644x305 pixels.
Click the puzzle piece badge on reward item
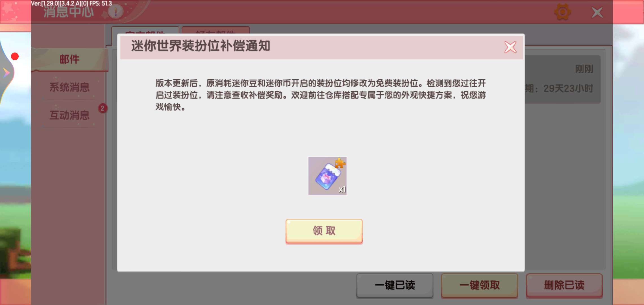click(x=340, y=163)
